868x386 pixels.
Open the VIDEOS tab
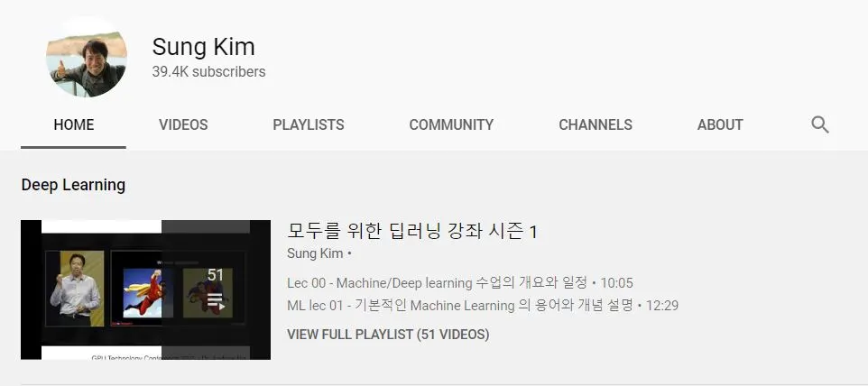(x=183, y=125)
